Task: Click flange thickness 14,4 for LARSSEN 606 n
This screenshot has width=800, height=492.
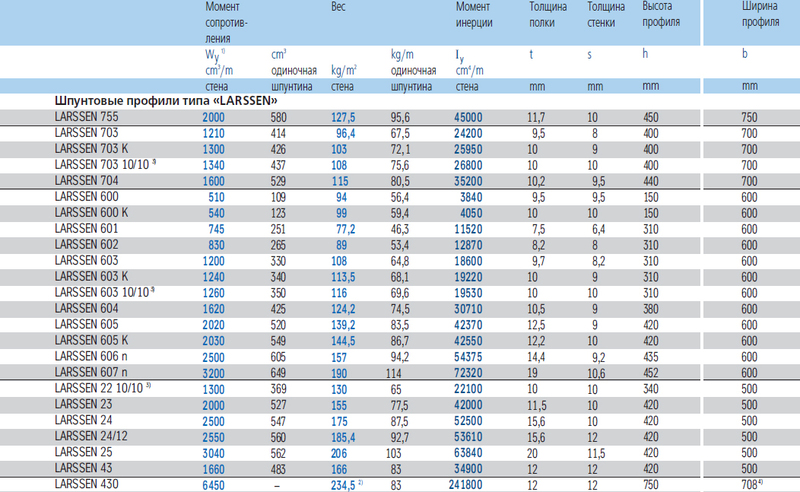Action: 536,357
